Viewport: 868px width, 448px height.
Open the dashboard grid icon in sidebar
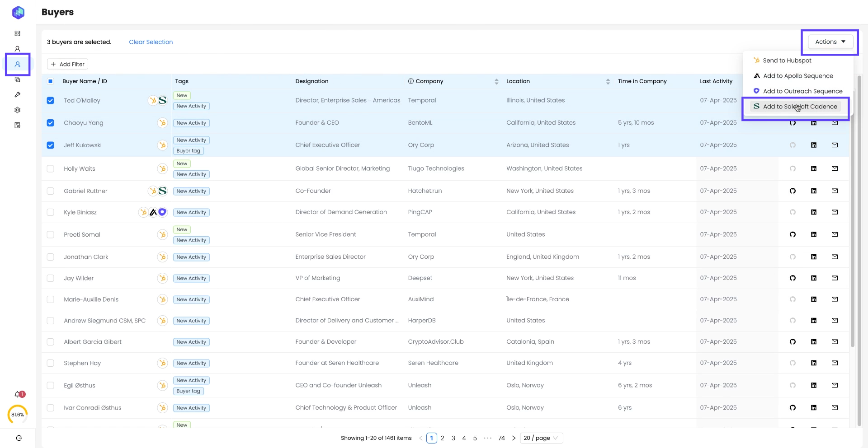(x=18, y=33)
